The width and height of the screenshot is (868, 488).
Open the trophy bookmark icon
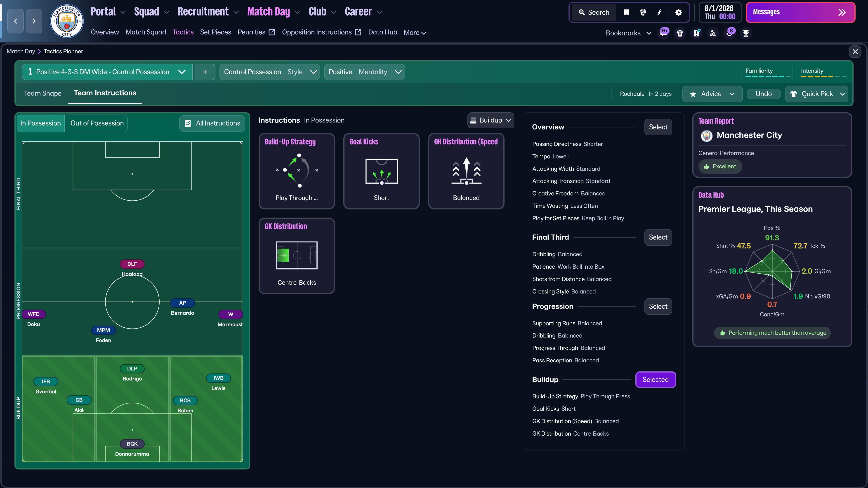(746, 33)
